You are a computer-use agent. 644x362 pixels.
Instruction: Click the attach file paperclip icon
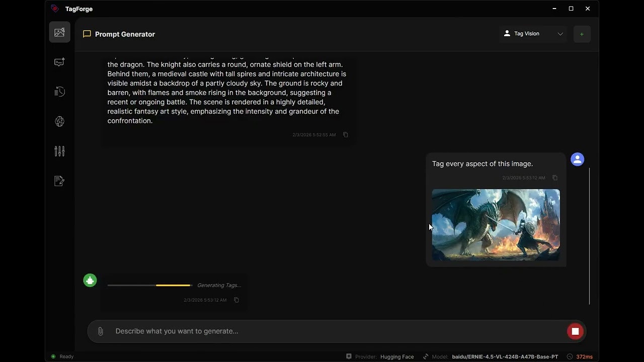coord(101,331)
